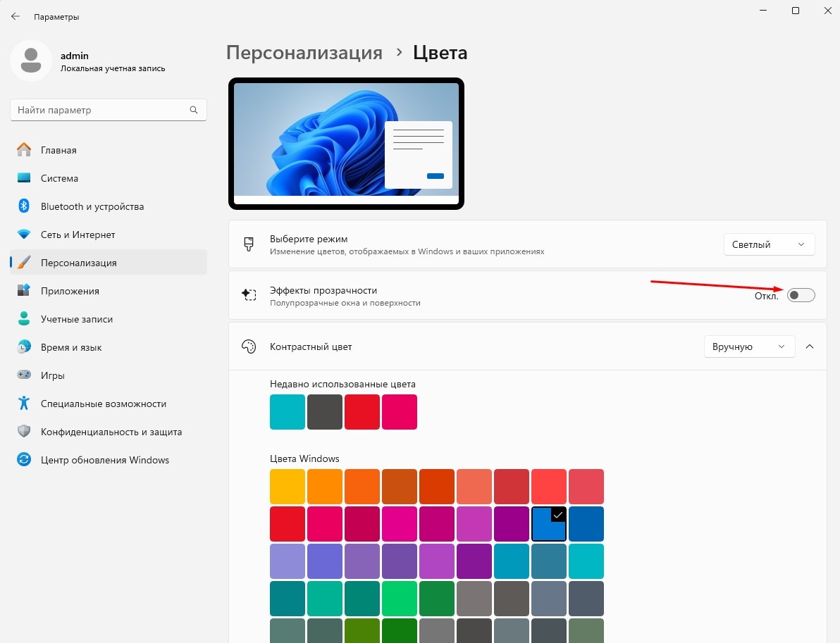Open Главная in the sidebar
This screenshot has height=643, width=840.
pyautogui.click(x=109, y=150)
